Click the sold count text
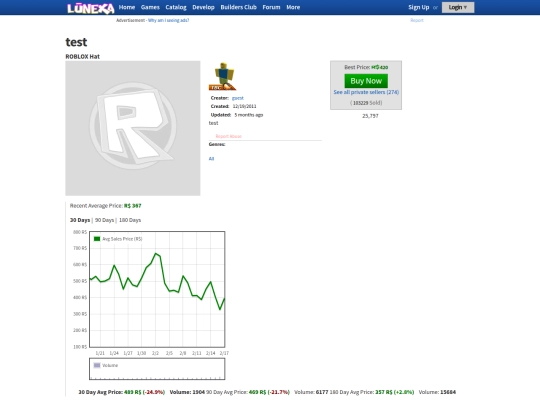 point(366,103)
